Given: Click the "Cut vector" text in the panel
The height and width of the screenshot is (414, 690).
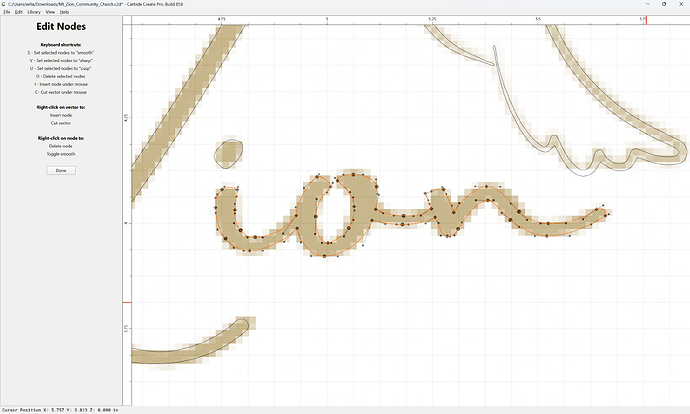Looking at the screenshot, I should [61, 123].
